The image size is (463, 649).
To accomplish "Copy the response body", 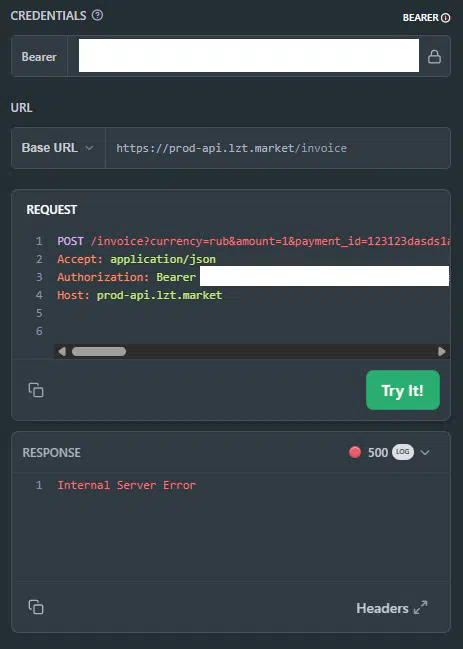I will point(36,607).
